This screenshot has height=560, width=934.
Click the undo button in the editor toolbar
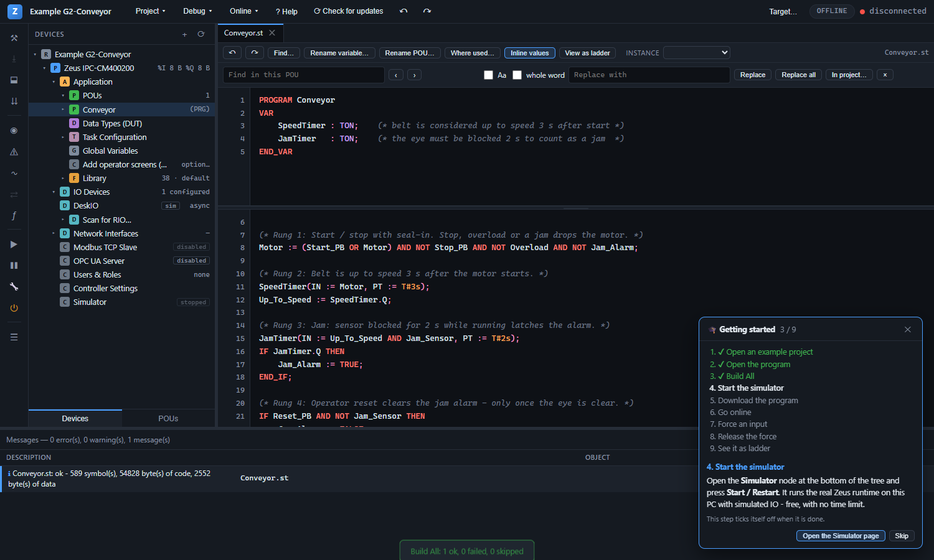pos(232,53)
